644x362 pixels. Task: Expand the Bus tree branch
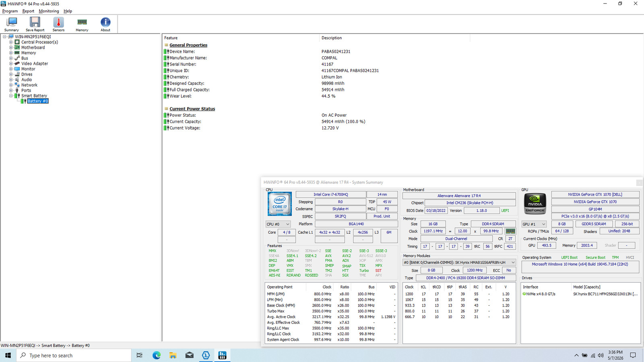point(11,58)
